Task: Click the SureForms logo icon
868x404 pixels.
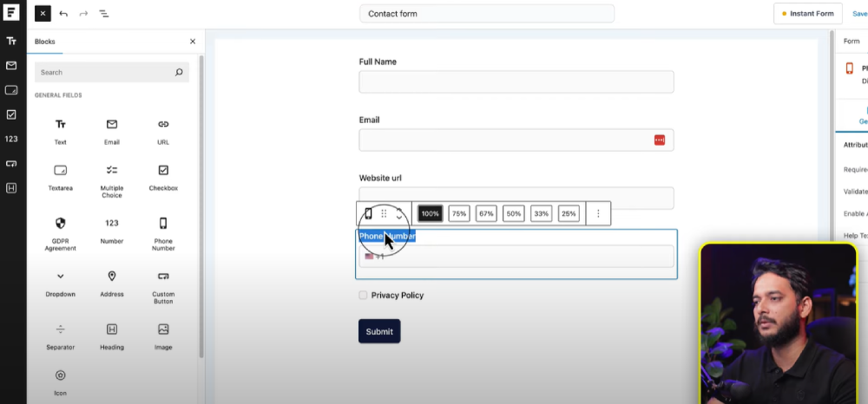Action: [11, 12]
